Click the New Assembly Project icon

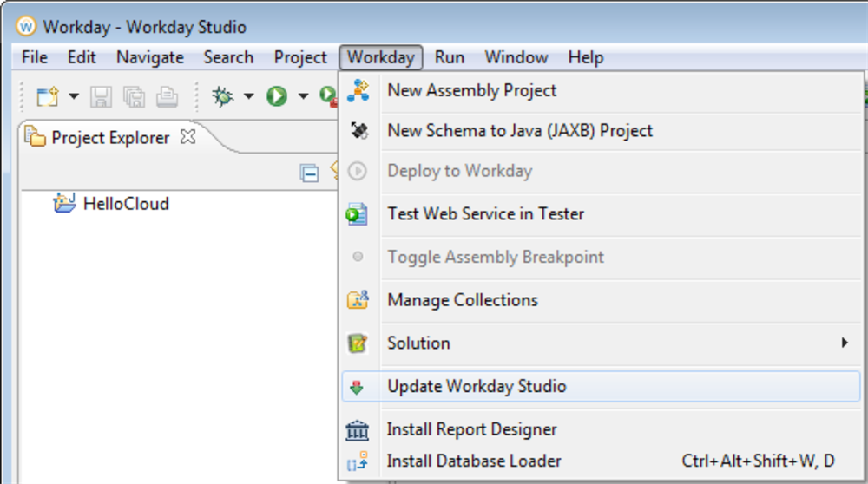358,90
